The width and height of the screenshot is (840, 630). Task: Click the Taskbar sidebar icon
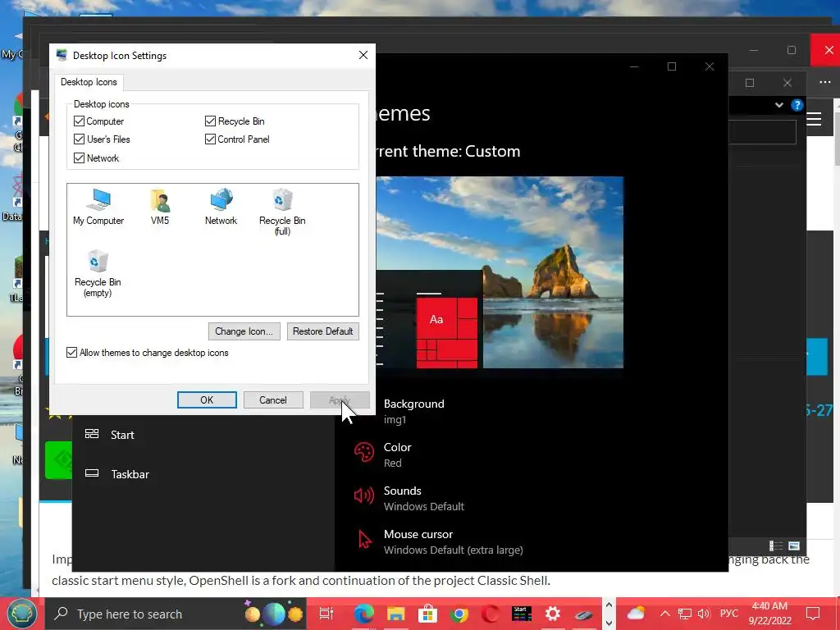pos(92,473)
